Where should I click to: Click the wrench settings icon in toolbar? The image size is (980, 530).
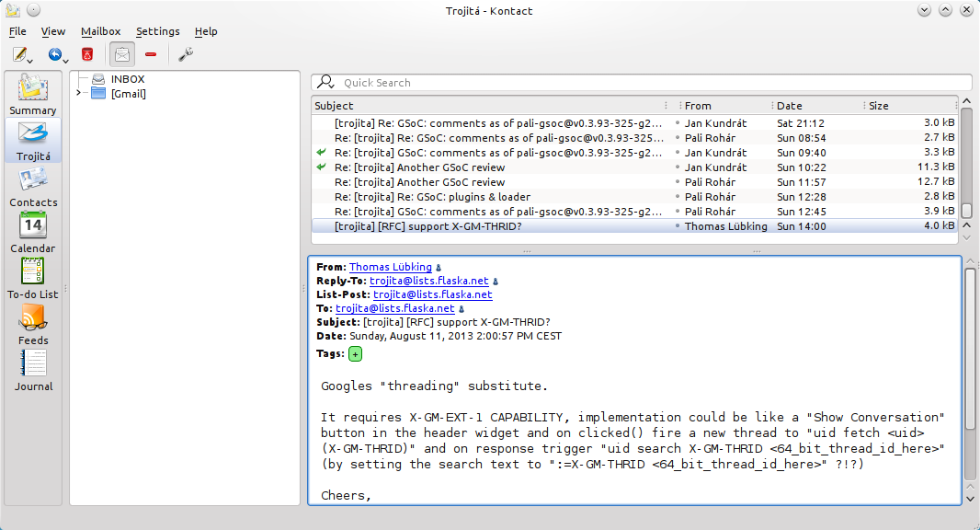click(x=185, y=54)
